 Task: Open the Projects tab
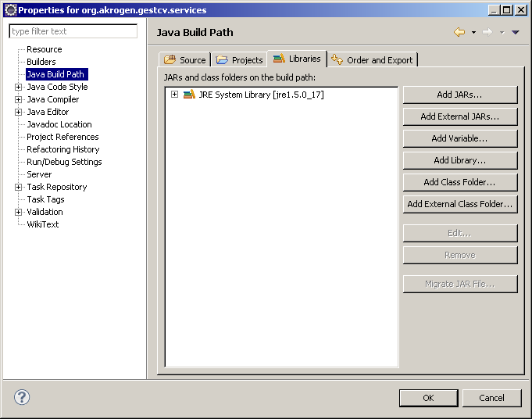tap(240, 60)
